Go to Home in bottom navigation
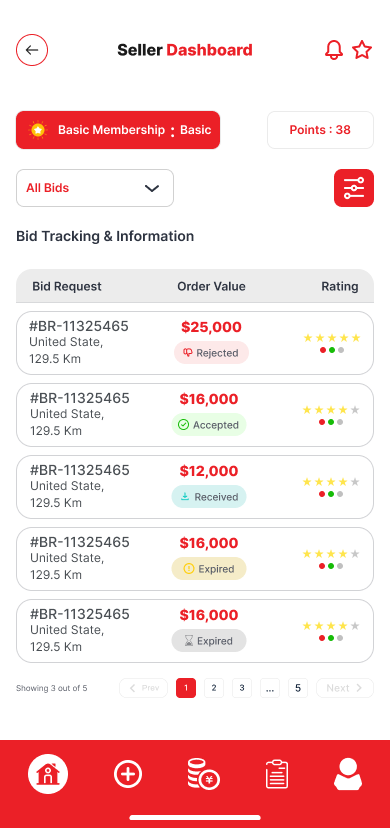The image size is (390, 828). pyautogui.click(x=48, y=774)
